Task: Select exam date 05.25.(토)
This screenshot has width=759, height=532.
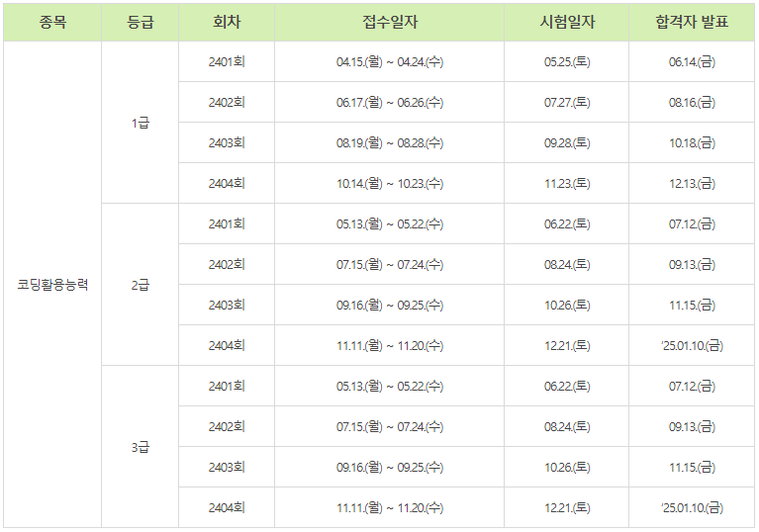Action: point(567,62)
